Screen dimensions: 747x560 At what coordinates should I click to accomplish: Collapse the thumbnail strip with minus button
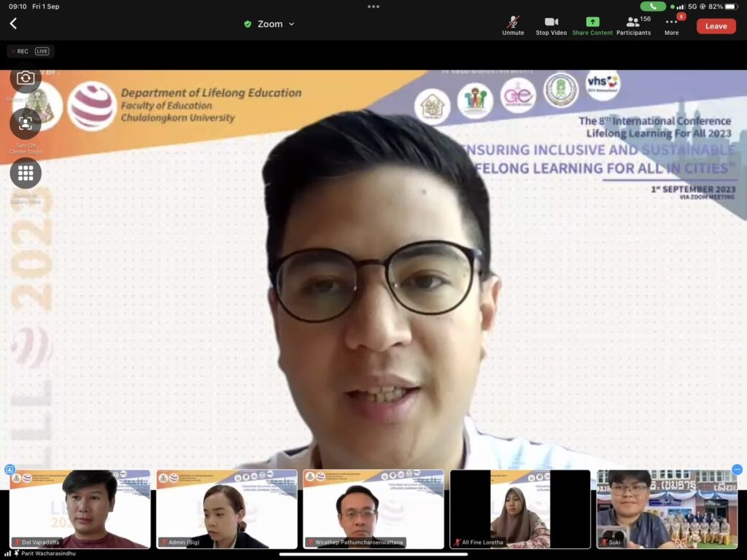pyautogui.click(x=737, y=470)
